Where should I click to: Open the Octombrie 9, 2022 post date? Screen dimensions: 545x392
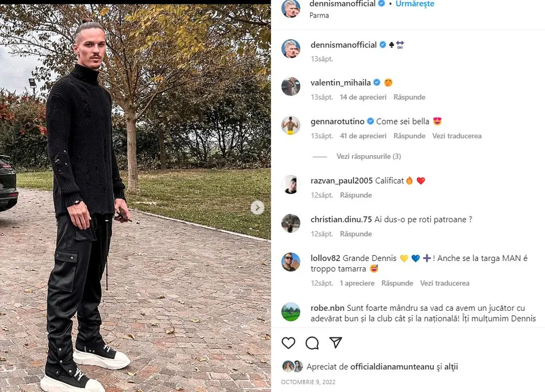click(x=308, y=382)
